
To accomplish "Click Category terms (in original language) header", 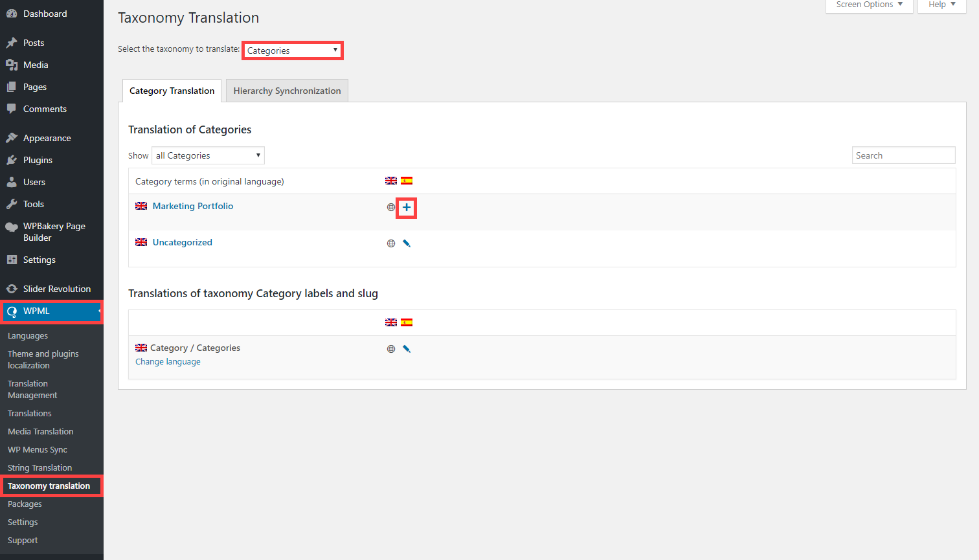I will [210, 181].
